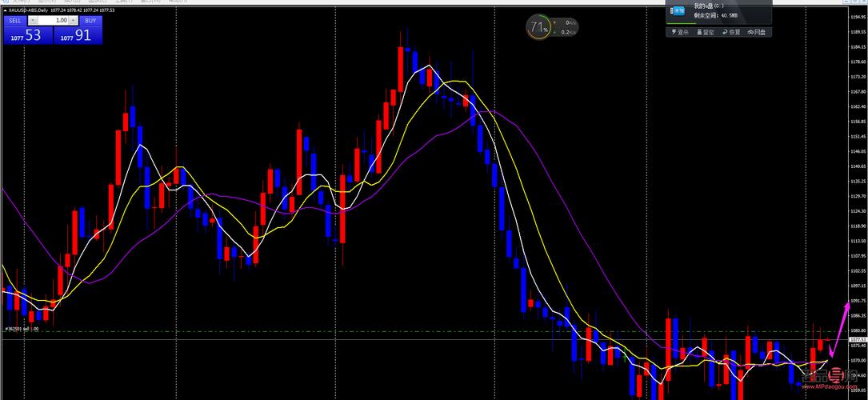Click the SELL button

15,21
